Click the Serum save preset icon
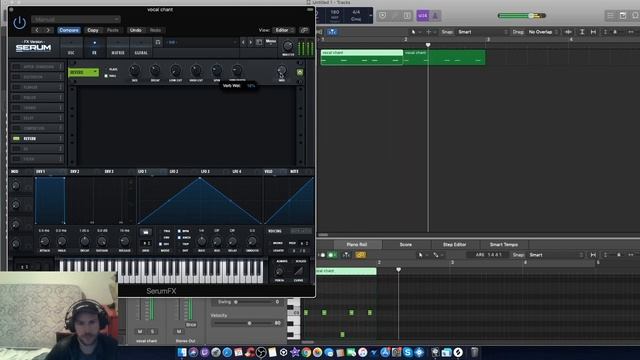This screenshot has height=360, width=640. tap(259, 42)
